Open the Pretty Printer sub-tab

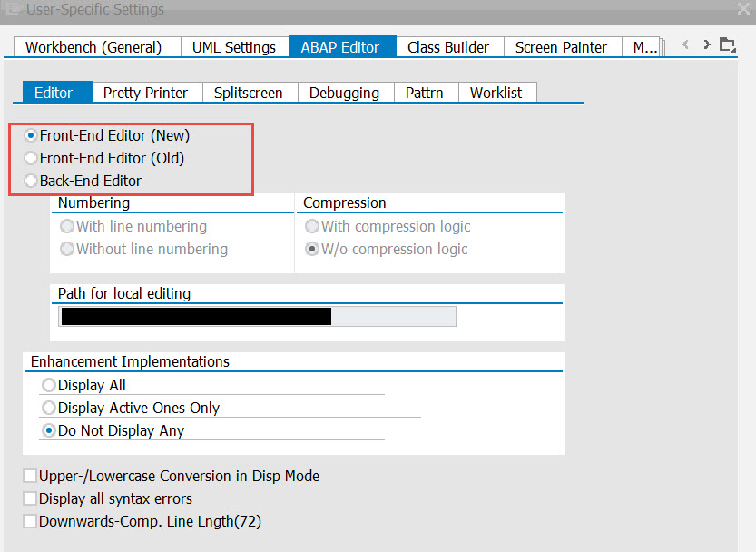click(x=146, y=93)
